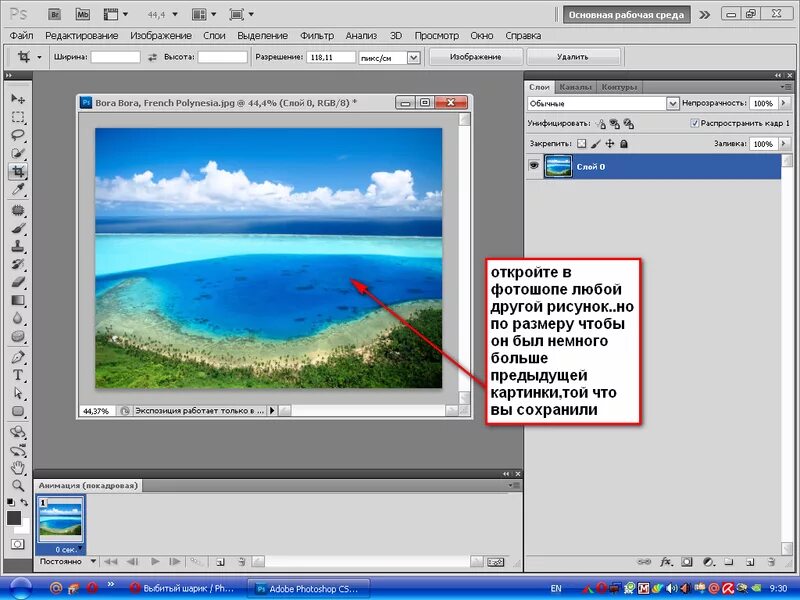Select the Pen tool
The image size is (800, 600).
tap(18, 357)
